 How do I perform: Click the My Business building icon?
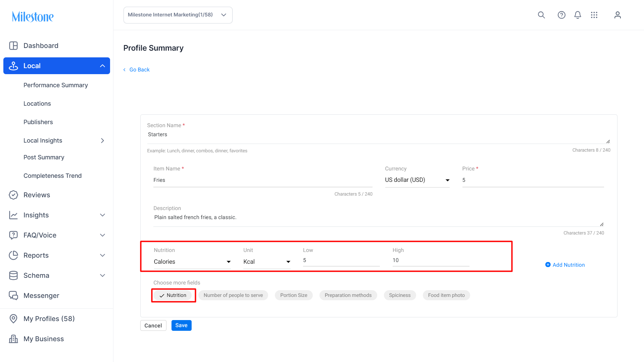pos(13,339)
